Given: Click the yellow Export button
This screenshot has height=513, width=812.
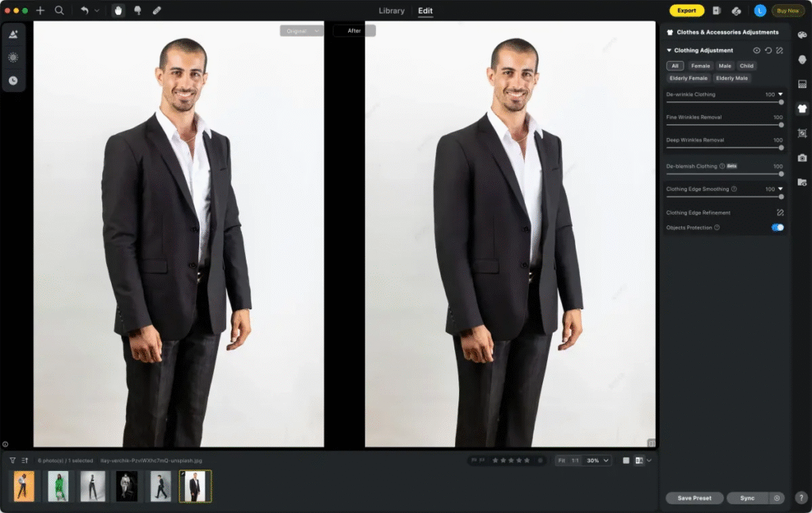Looking at the screenshot, I should (x=687, y=10).
